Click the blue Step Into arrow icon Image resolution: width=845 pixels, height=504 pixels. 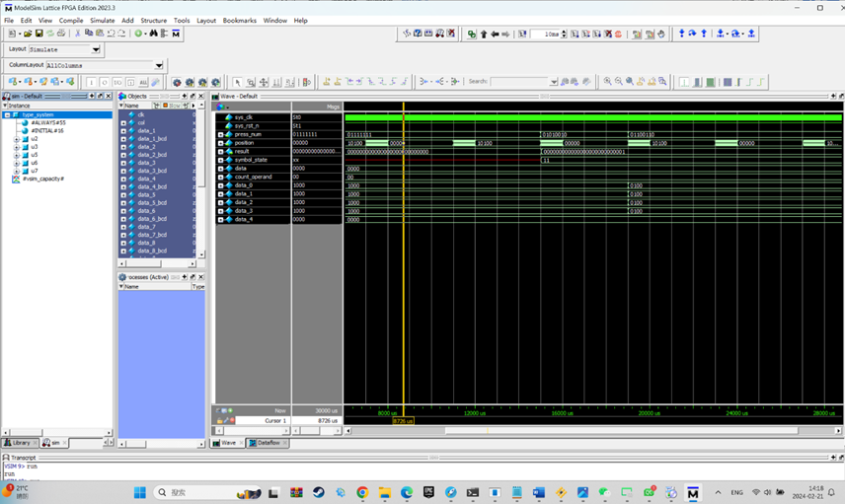point(682,34)
